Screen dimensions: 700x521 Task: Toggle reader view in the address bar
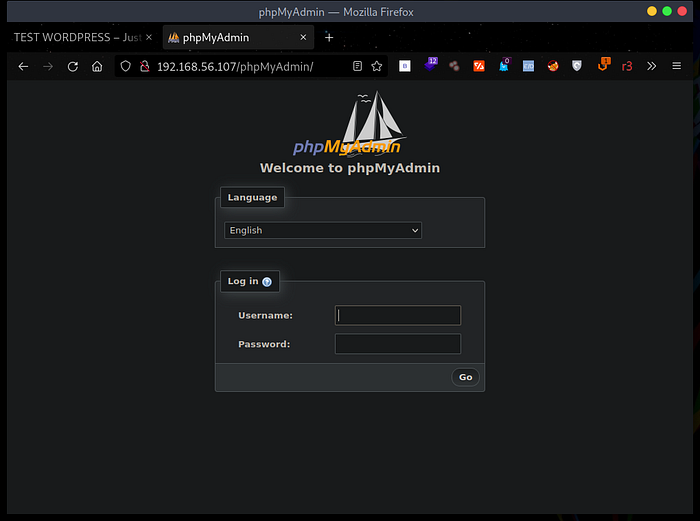pyautogui.click(x=357, y=66)
